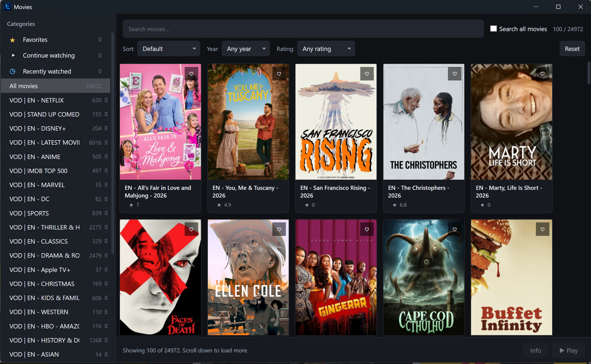
Task: Click drag-handle dots on the STAND UP COMED row
Action: pyautogui.click(x=106, y=114)
